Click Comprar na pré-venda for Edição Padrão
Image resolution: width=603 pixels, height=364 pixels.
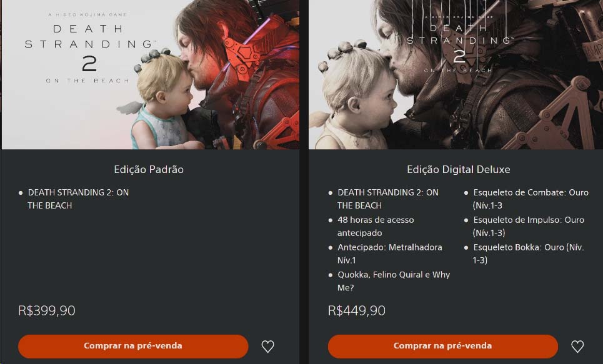[x=133, y=346]
